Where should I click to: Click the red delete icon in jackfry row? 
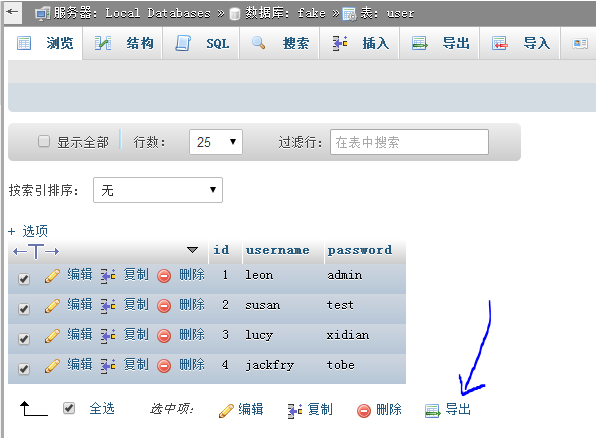click(164, 366)
